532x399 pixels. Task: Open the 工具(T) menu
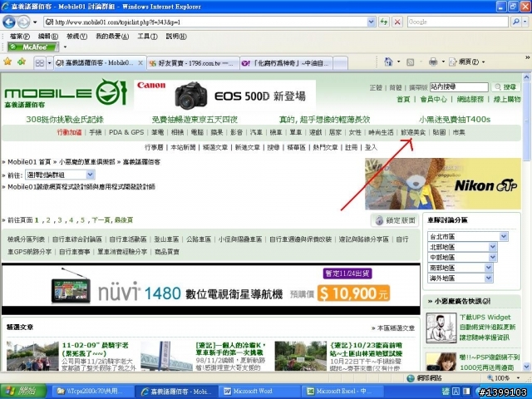tap(147, 37)
